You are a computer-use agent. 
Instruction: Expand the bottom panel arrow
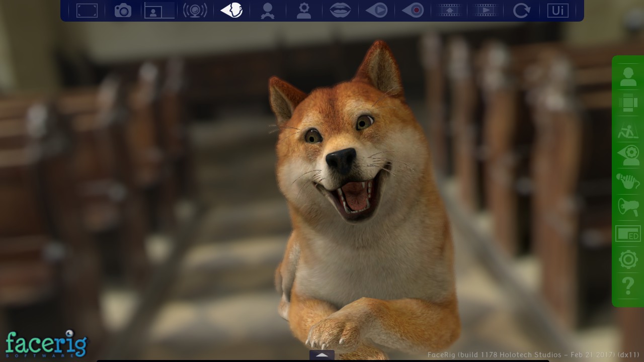pos(322,355)
